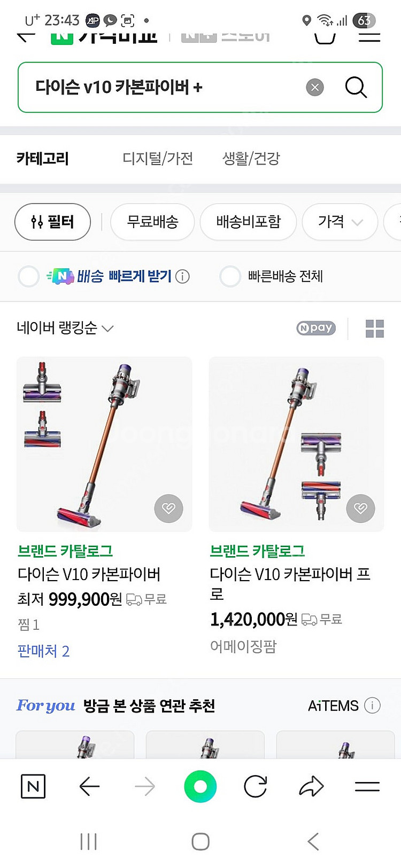Tap search field with 다이슨 v10 text

(160, 87)
